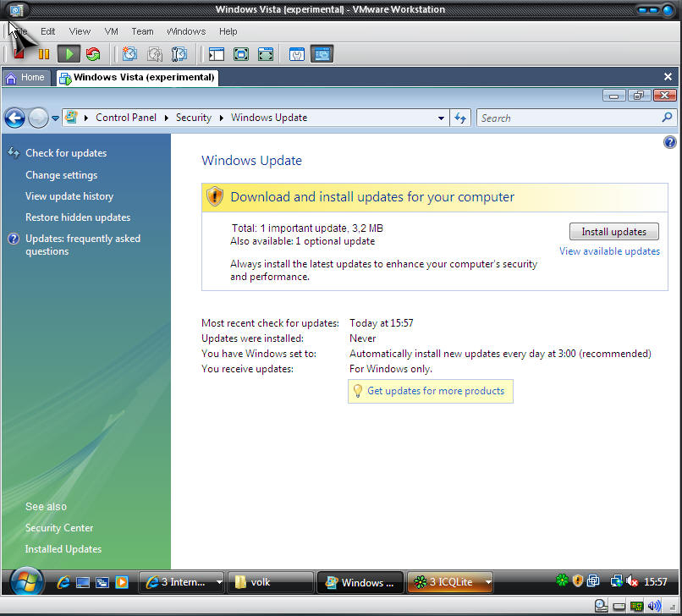
Task: Launch Internet Explorer from quick launch
Action: (x=63, y=582)
